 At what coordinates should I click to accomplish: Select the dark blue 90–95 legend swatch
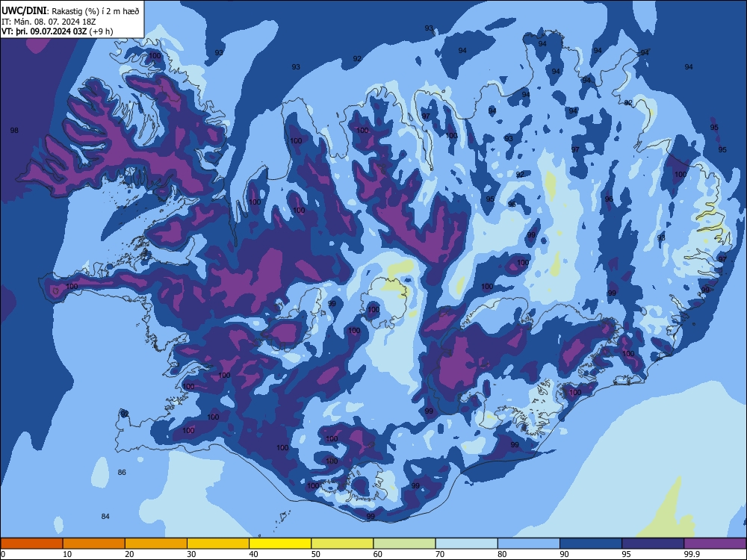[x=591, y=544]
